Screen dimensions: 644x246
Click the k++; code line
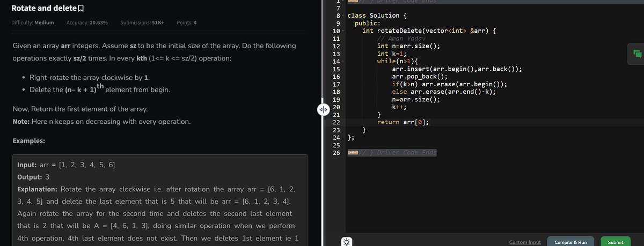[x=400, y=107]
